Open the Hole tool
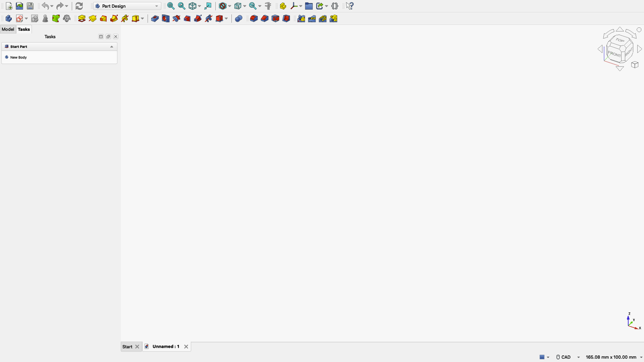 click(x=165, y=18)
